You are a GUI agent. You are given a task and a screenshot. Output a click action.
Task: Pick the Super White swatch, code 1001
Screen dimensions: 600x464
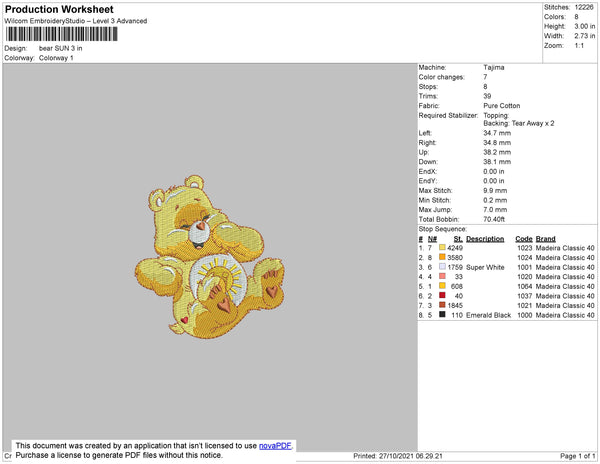pos(442,267)
